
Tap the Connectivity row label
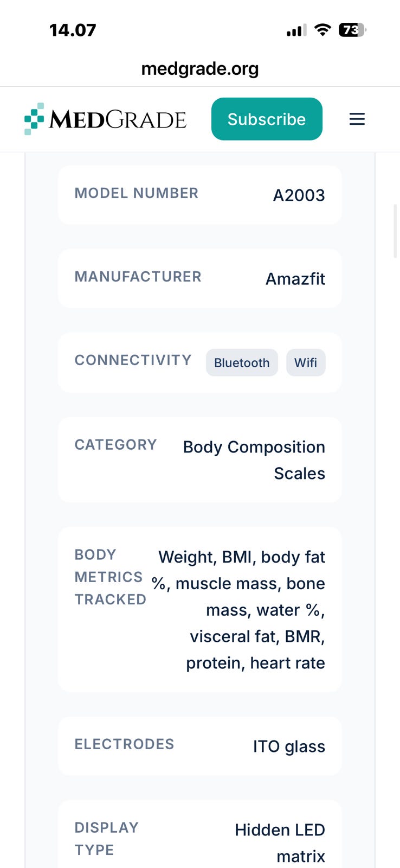point(133,360)
